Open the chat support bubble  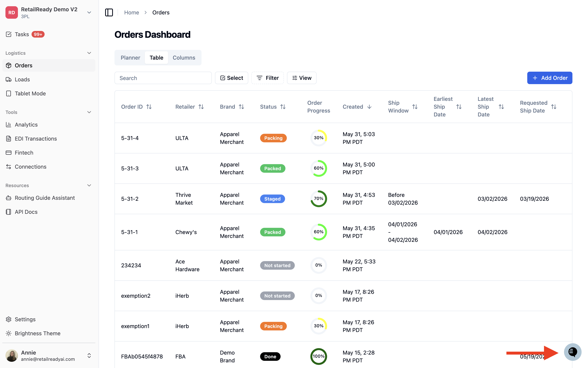pyautogui.click(x=572, y=352)
